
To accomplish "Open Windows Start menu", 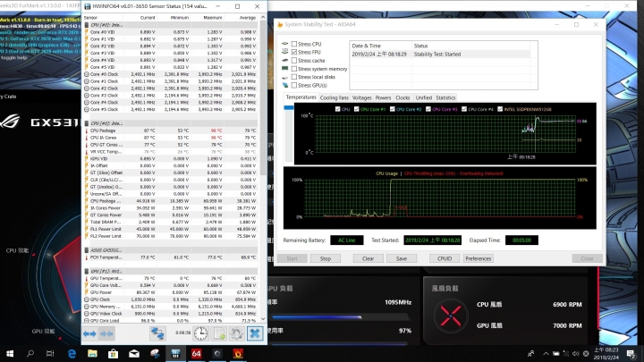I will [10, 353].
